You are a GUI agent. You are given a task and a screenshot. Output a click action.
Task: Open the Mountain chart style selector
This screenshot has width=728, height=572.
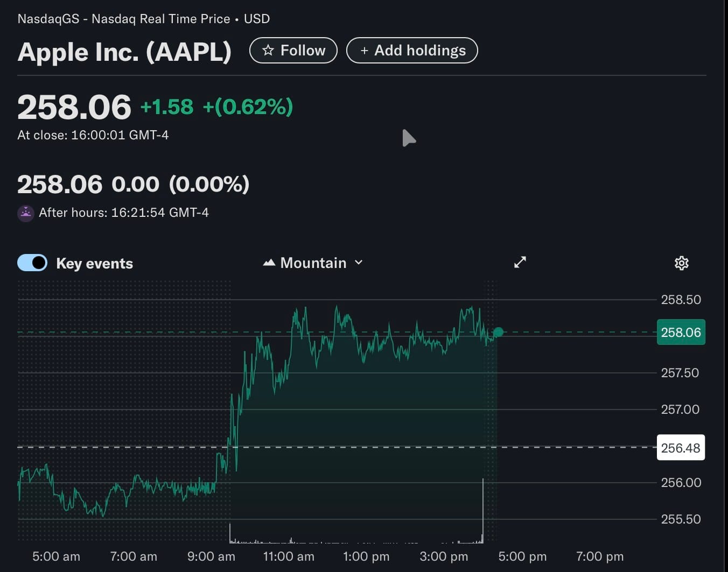313,263
